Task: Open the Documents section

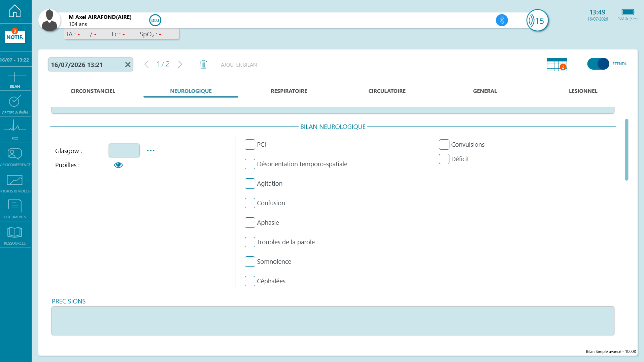Action: click(x=15, y=209)
